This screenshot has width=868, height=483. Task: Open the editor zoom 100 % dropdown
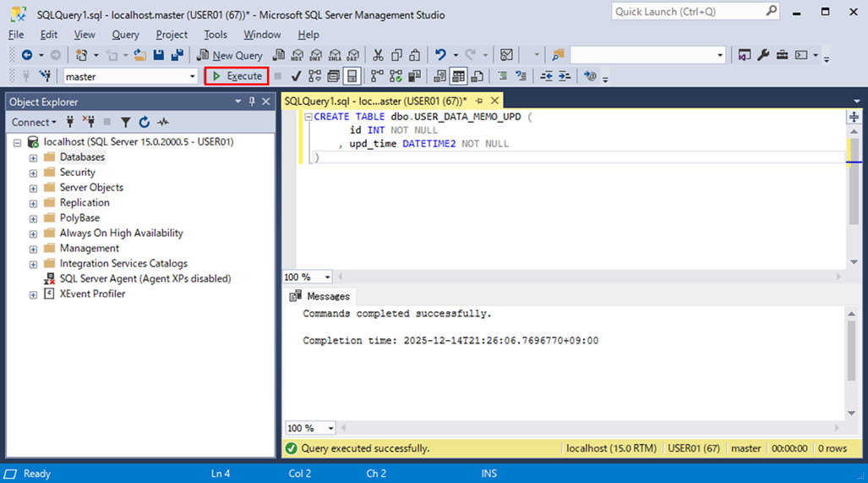tap(327, 277)
